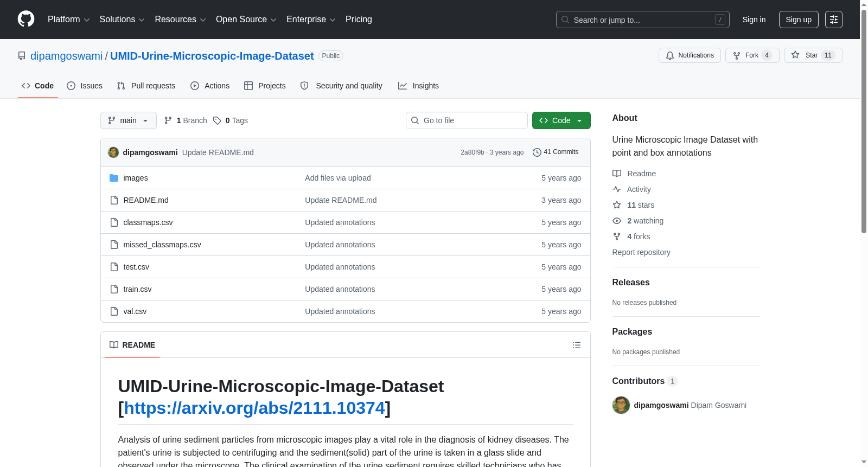The height and width of the screenshot is (467, 868).
Task: Click the contributor avatar for Dipam Goswami
Action: pyautogui.click(x=621, y=405)
